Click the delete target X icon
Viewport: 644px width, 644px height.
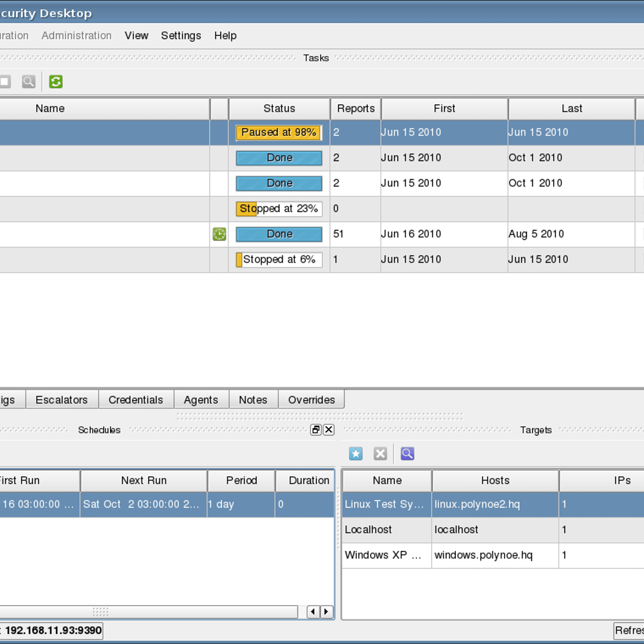[x=380, y=454]
